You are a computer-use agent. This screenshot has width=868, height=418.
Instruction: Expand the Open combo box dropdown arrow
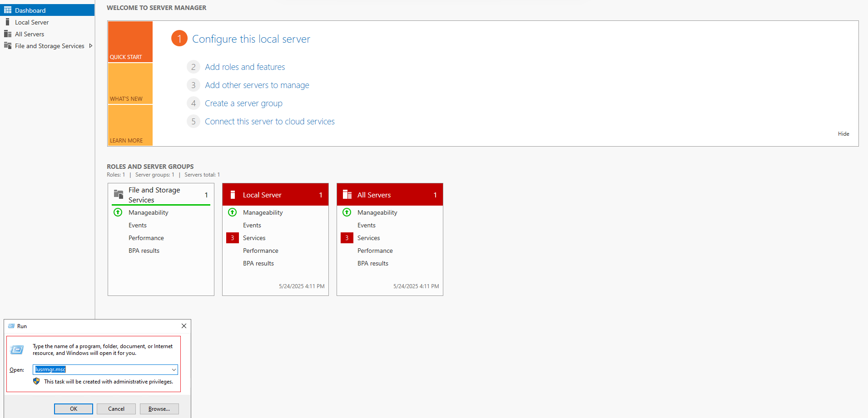pos(174,369)
